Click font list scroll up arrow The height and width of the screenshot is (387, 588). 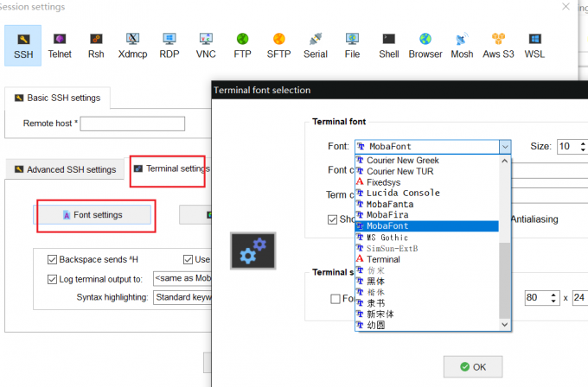(x=505, y=161)
